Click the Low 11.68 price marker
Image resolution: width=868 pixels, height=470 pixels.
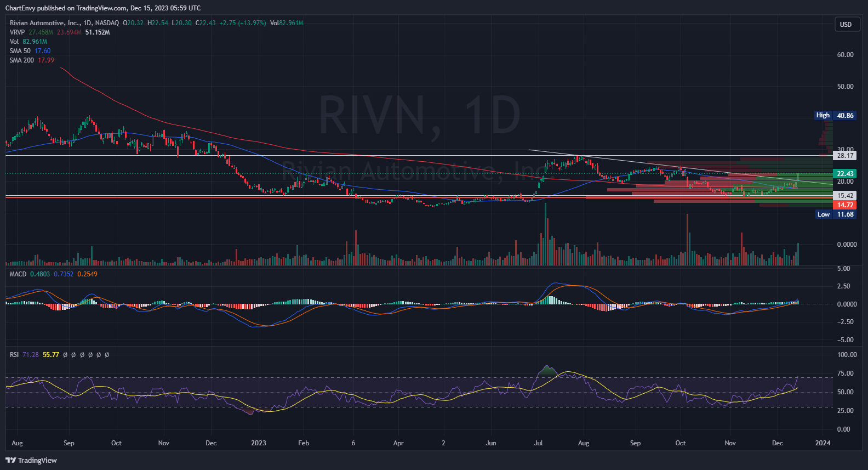tap(836, 214)
